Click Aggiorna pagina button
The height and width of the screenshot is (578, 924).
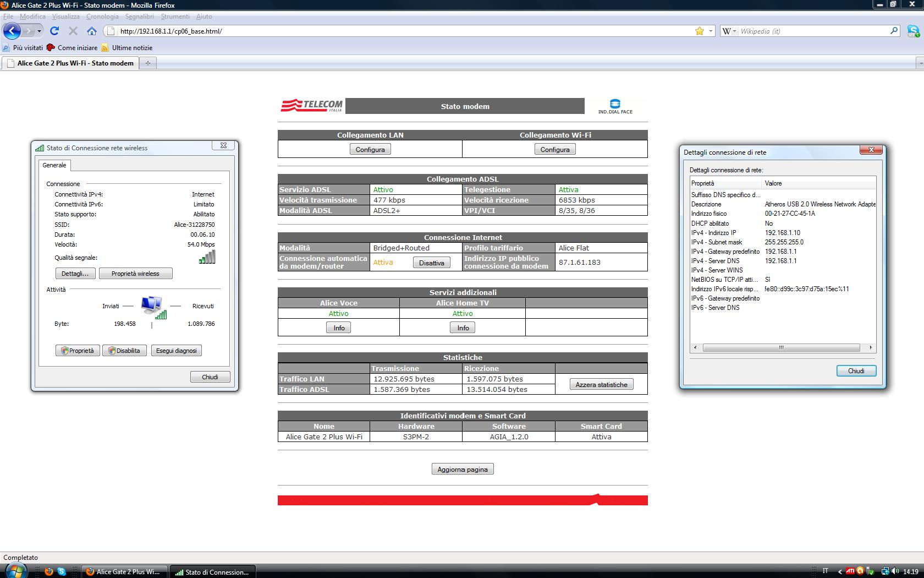[463, 469]
